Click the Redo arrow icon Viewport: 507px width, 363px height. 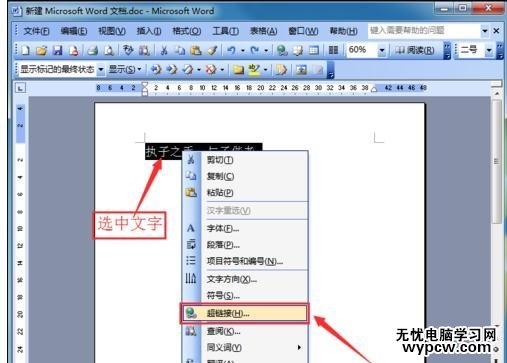(x=255, y=50)
